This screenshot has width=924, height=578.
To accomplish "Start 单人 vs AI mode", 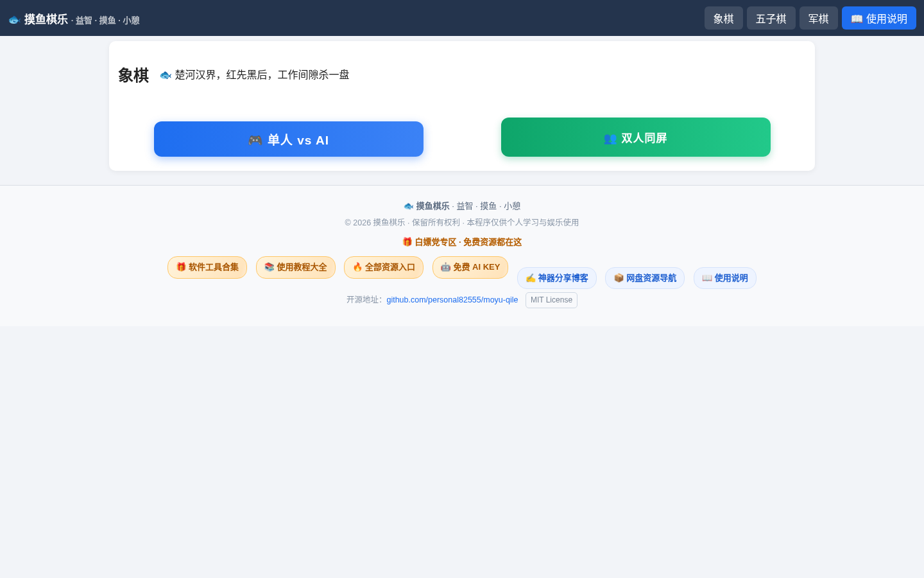I will pos(289,139).
